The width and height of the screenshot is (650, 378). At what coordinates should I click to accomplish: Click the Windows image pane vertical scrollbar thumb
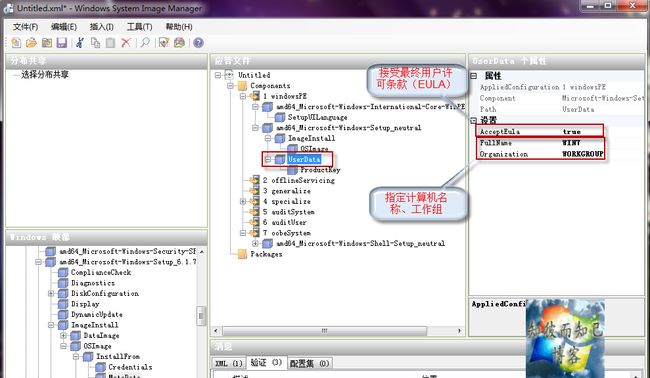(x=201, y=316)
